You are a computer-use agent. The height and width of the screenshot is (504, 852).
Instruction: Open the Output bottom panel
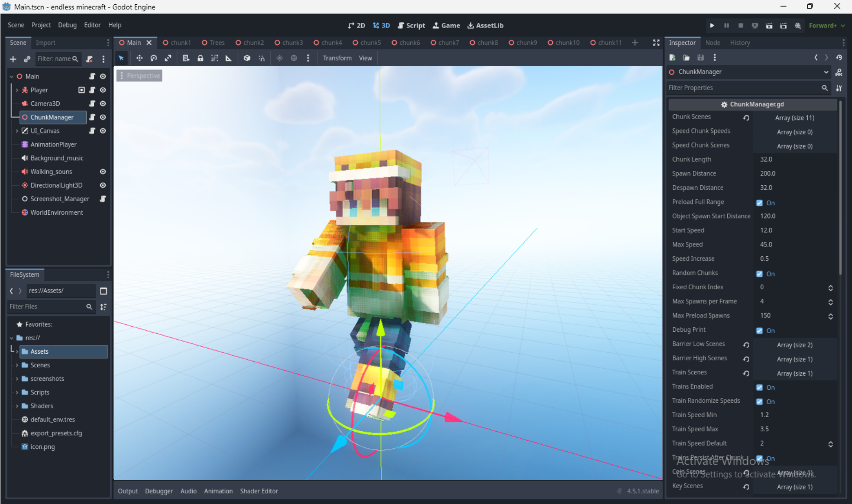(127, 491)
